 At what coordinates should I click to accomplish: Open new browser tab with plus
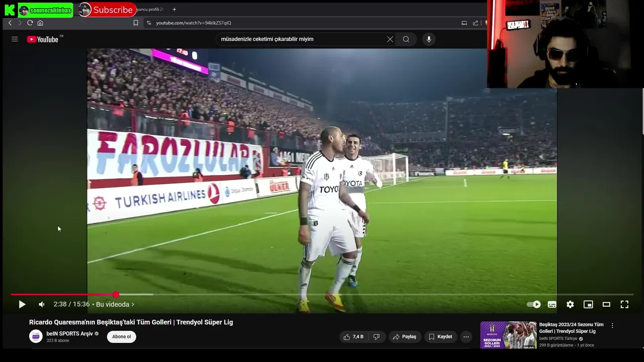(x=174, y=9)
